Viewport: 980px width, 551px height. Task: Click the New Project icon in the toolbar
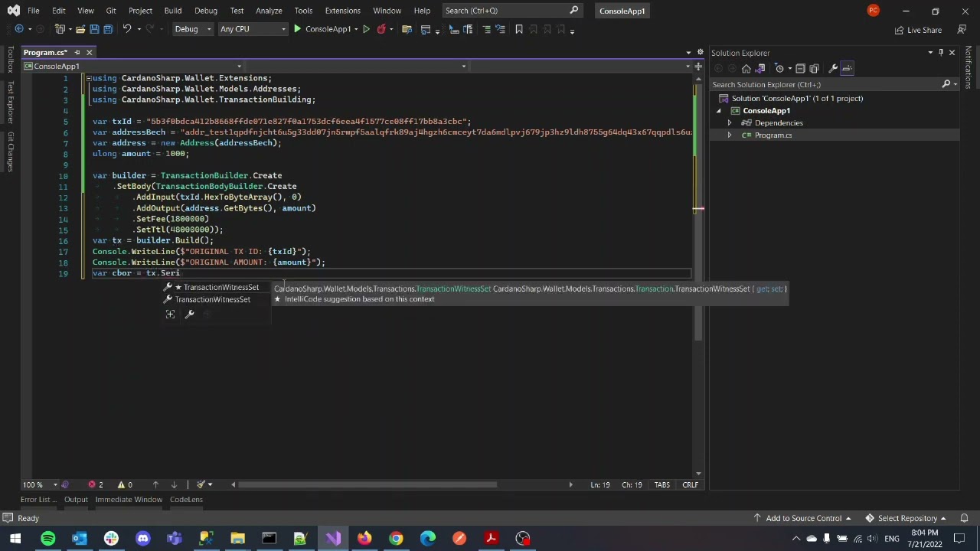pos(60,29)
